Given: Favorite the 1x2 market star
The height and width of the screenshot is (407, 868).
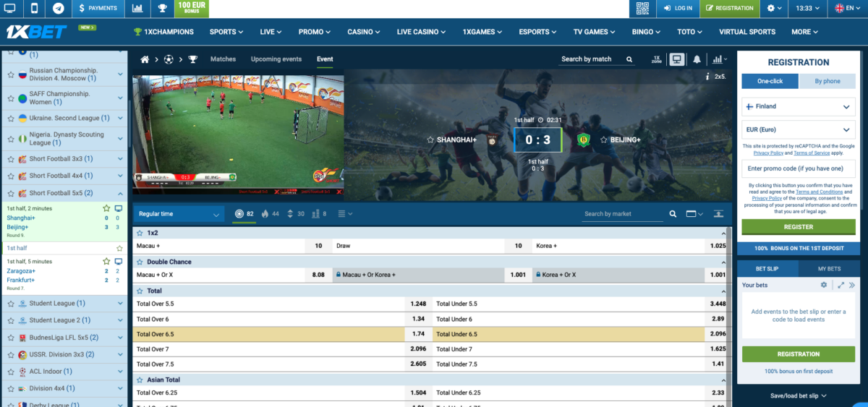Looking at the screenshot, I should 140,234.
